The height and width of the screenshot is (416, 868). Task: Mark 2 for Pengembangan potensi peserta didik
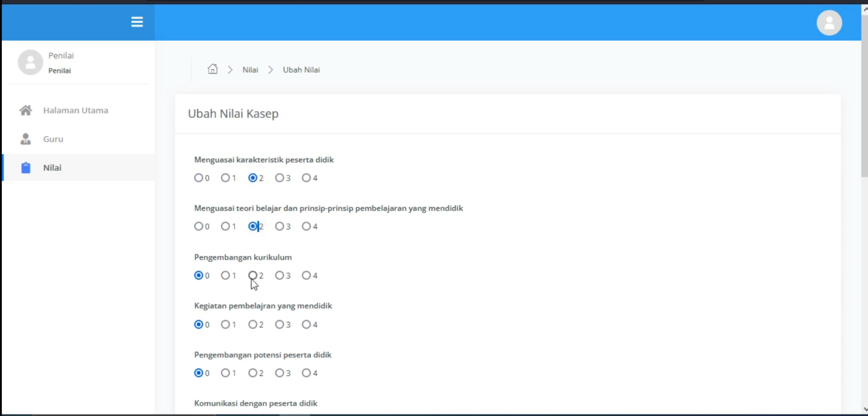(253, 373)
